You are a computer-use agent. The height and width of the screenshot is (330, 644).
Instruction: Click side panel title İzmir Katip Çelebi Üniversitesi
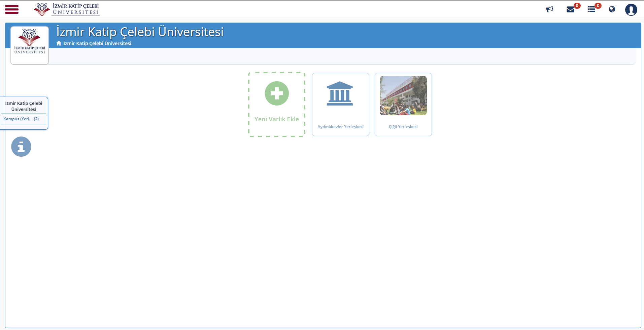tap(24, 106)
